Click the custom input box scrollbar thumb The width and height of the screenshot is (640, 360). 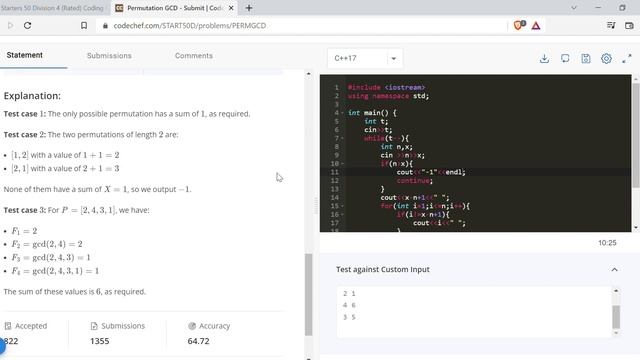(x=616, y=317)
